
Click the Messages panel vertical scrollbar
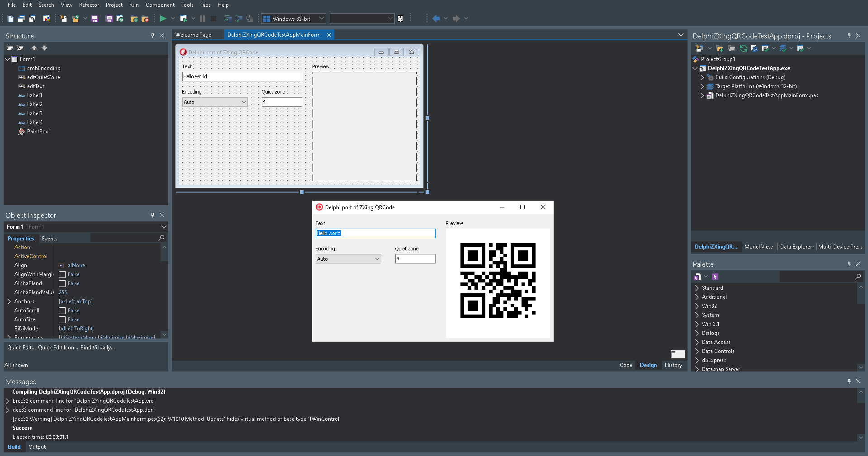point(861,414)
